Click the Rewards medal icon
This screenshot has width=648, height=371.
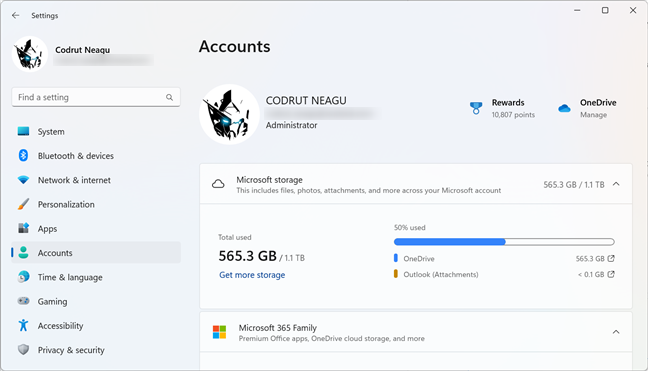[x=476, y=108]
